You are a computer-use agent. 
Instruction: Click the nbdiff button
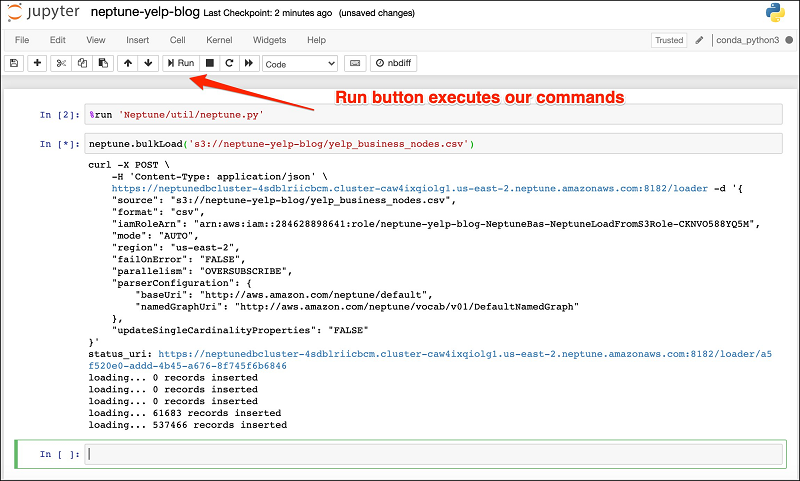tap(393, 63)
